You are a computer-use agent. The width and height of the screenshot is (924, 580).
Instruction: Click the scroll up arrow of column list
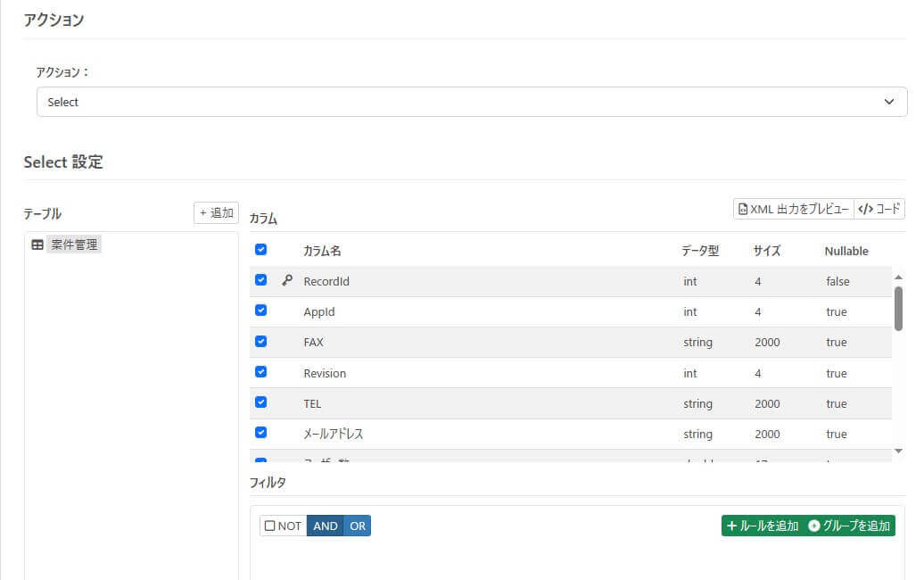(899, 277)
